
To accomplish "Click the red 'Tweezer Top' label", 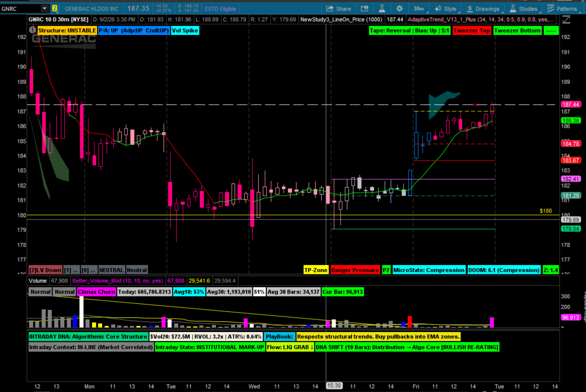I will click(472, 30).
